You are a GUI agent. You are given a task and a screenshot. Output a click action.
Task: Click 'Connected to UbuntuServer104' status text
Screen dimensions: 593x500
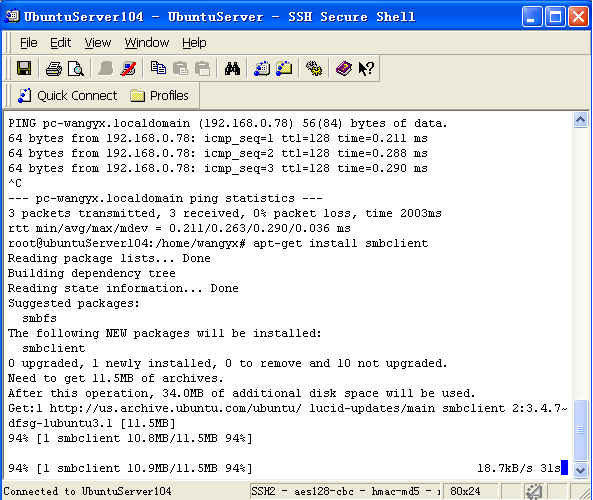click(87, 491)
